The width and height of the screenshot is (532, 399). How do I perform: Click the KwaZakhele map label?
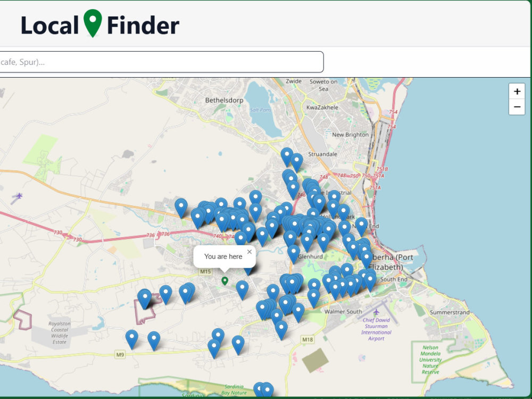tap(322, 107)
